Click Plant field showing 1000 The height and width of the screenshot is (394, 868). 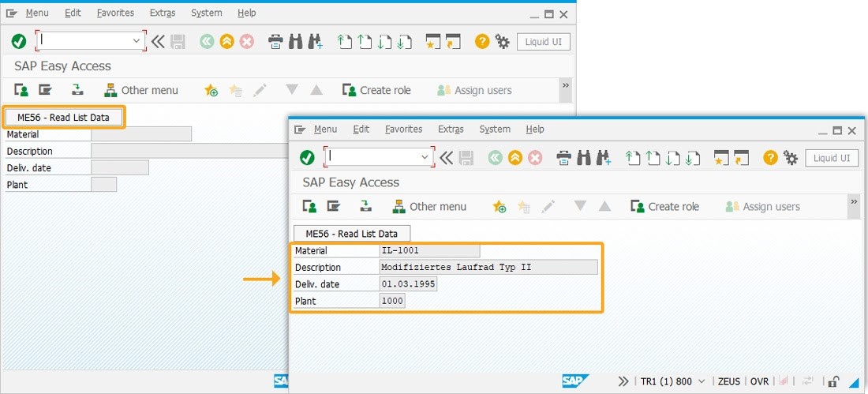(x=392, y=301)
